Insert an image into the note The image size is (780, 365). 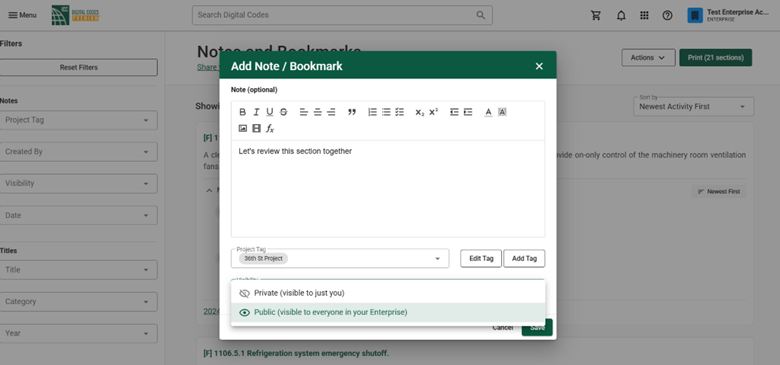click(243, 129)
